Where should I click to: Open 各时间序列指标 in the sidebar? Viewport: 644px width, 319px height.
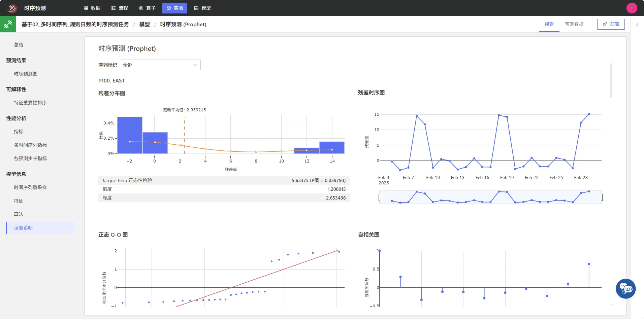click(30, 145)
